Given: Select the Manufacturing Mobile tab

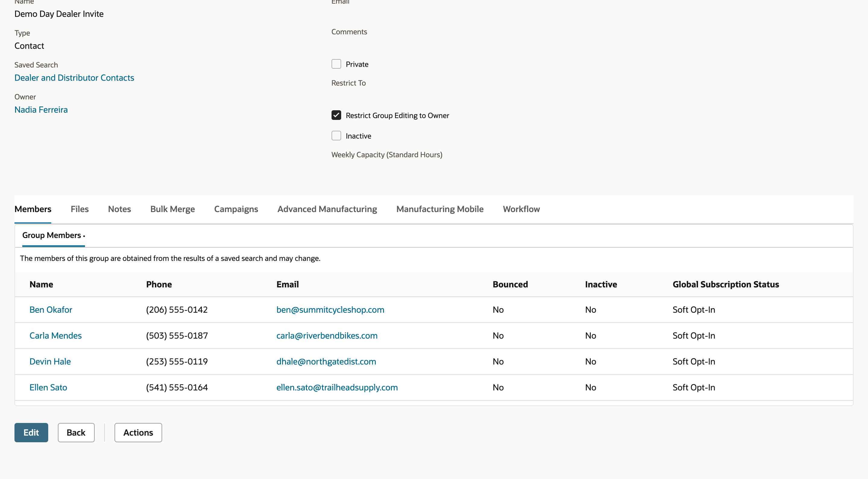Looking at the screenshot, I should (x=440, y=209).
